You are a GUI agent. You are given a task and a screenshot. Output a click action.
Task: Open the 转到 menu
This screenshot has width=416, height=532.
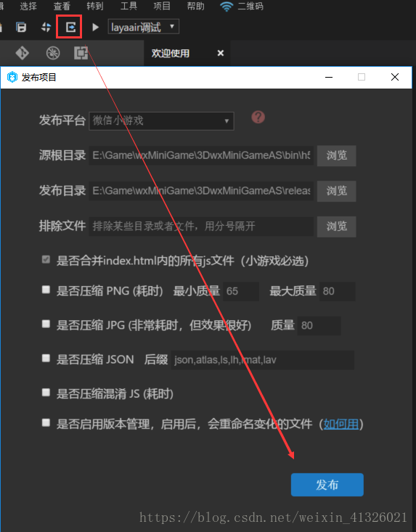(x=95, y=6)
